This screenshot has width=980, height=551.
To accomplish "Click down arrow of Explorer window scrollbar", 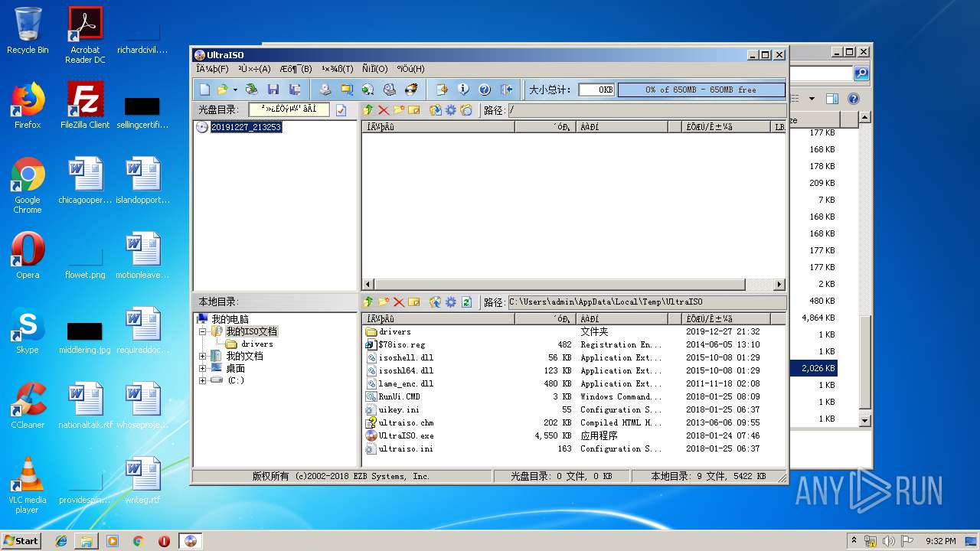I will 864,420.
